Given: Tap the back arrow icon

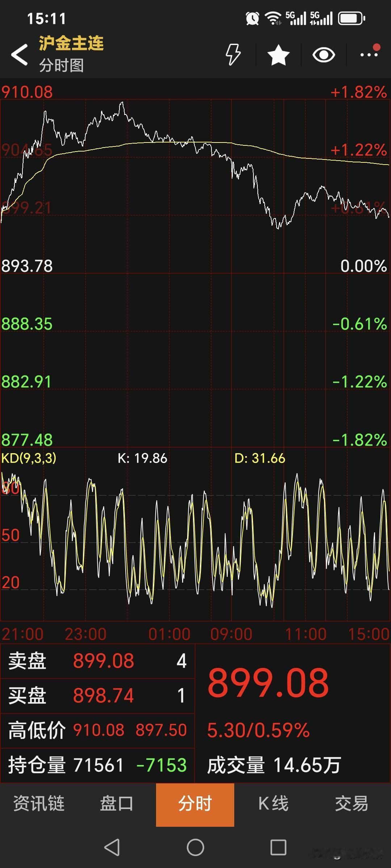Looking at the screenshot, I should 20,55.
